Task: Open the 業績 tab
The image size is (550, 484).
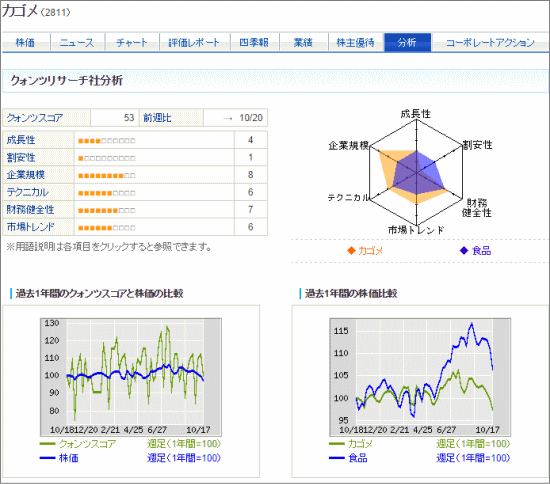Action: coord(303,42)
